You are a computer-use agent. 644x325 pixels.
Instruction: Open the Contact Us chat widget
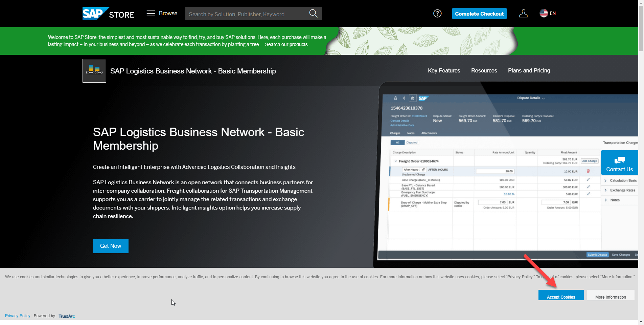tap(619, 163)
